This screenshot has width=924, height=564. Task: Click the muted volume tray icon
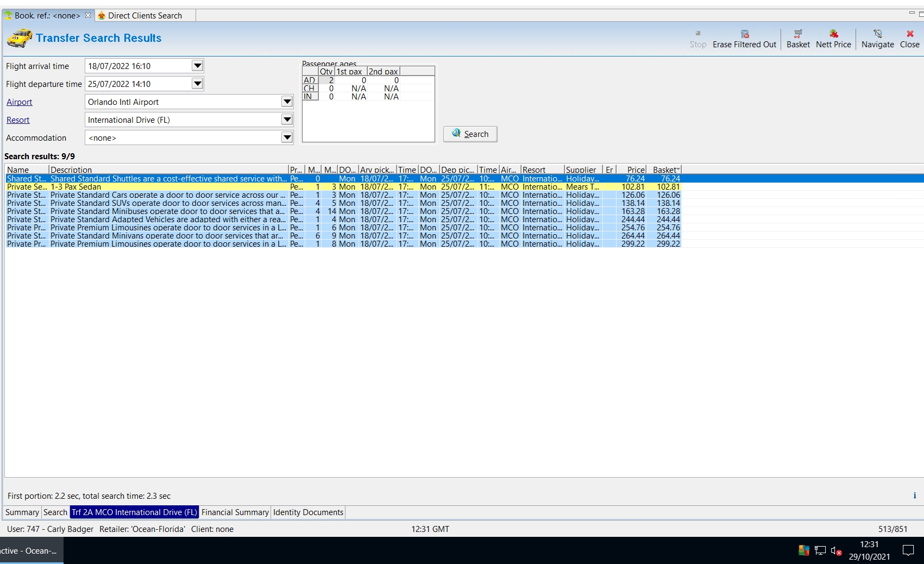click(836, 551)
